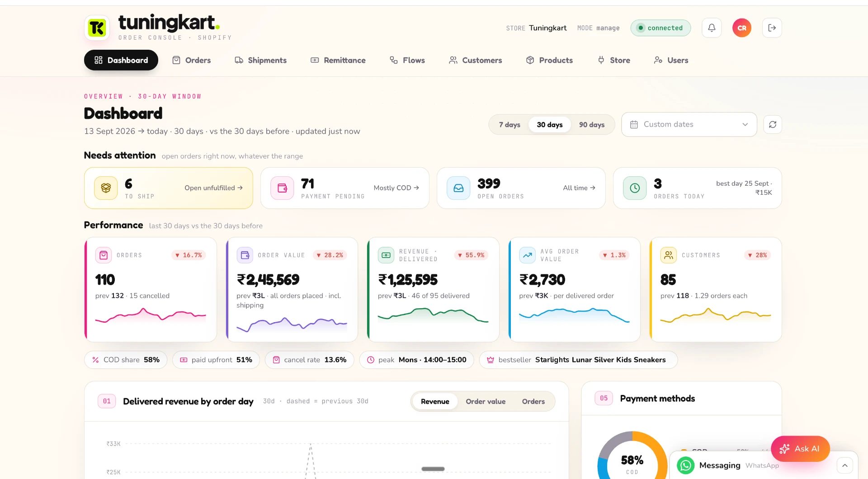Click the connected status badge
Image resolution: width=868 pixels, height=479 pixels.
tap(660, 28)
